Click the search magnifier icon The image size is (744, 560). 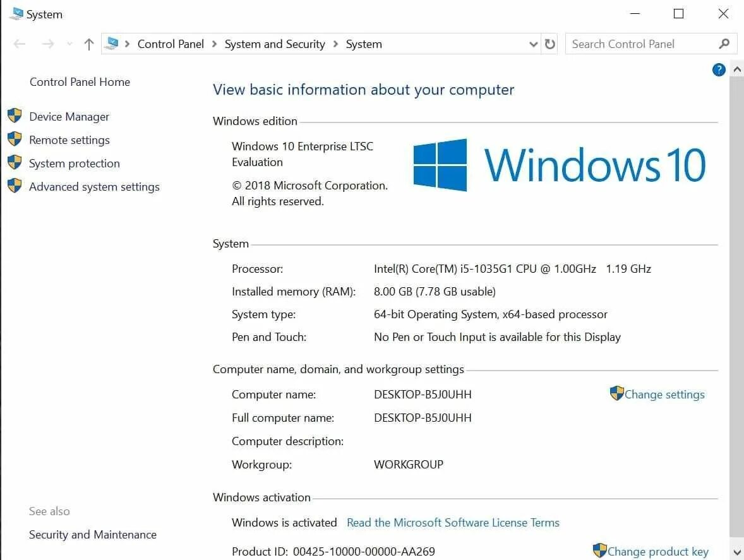coord(724,44)
